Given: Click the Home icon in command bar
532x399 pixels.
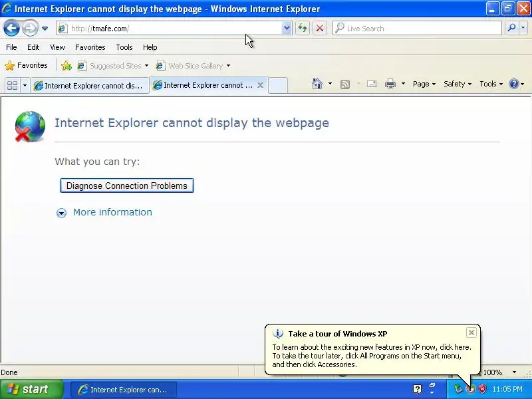Looking at the screenshot, I should (x=317, y=84).
